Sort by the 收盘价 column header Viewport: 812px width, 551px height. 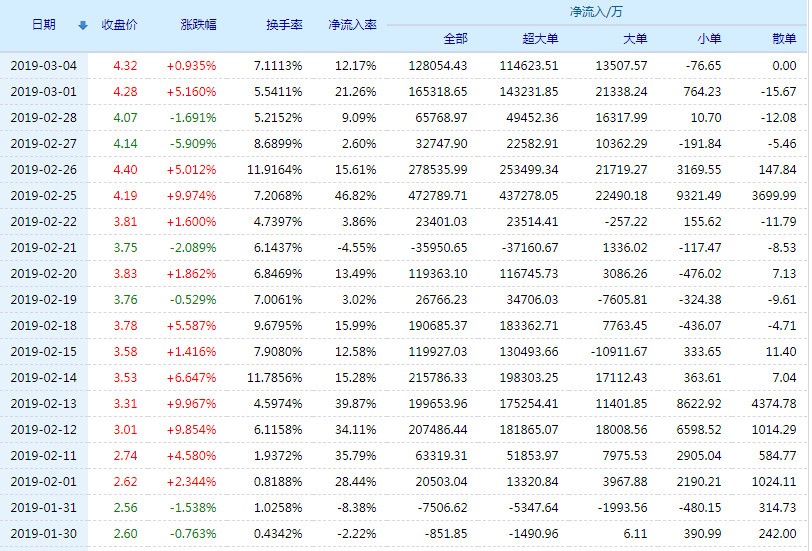point(120,25)
